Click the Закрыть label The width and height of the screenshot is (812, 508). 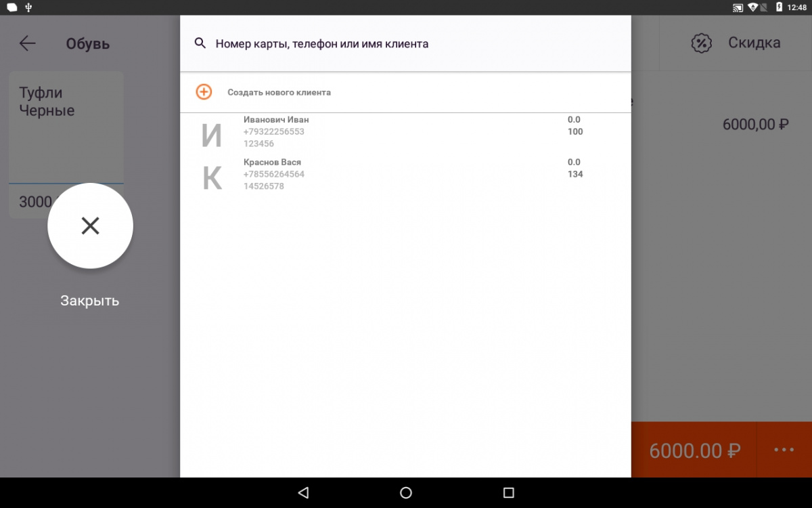[90, 301]
